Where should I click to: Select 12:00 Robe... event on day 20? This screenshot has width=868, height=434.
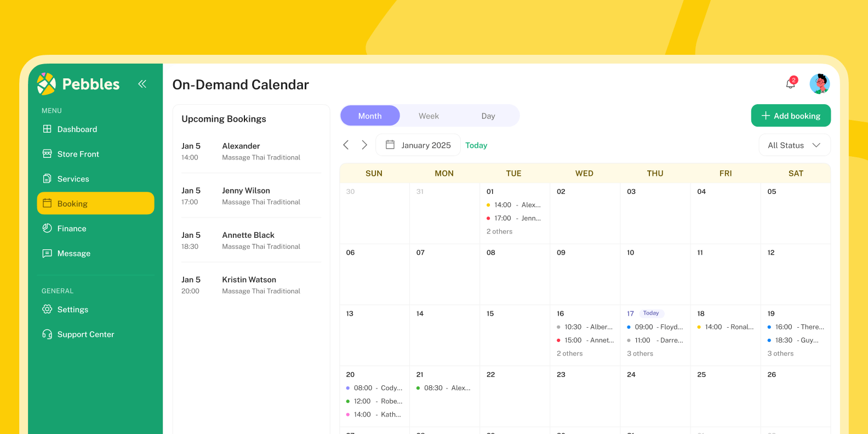(x=374, y=401)
